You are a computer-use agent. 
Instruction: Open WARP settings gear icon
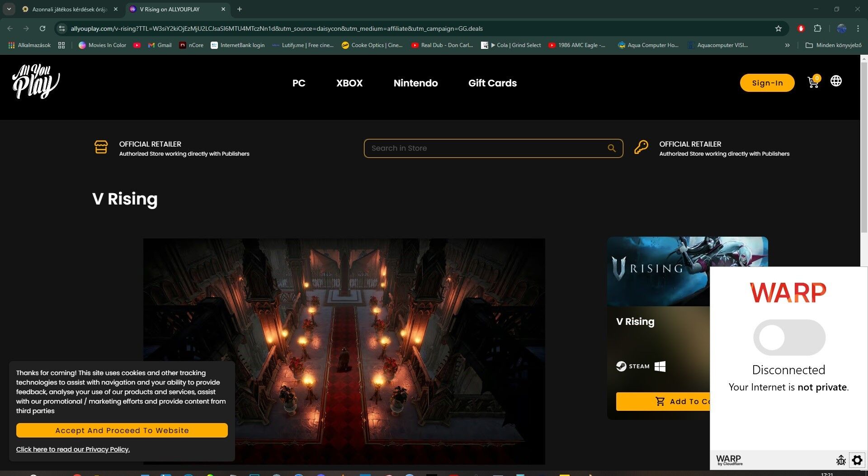pyautogui.click(x=857, y=460)
